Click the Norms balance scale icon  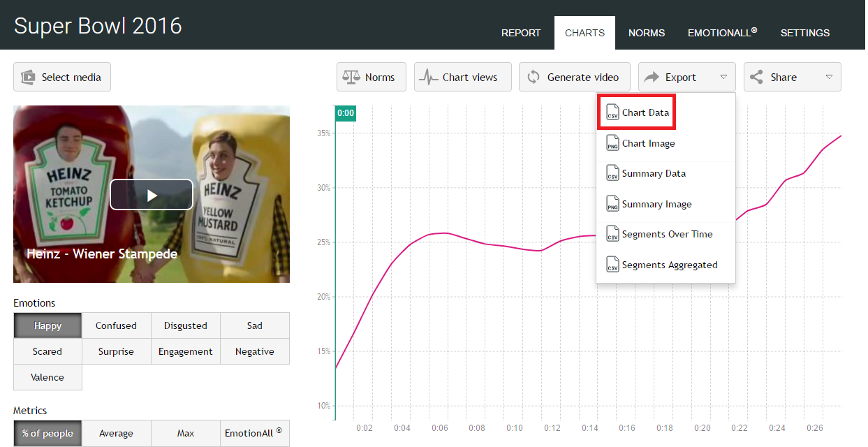tap(351, 78)
